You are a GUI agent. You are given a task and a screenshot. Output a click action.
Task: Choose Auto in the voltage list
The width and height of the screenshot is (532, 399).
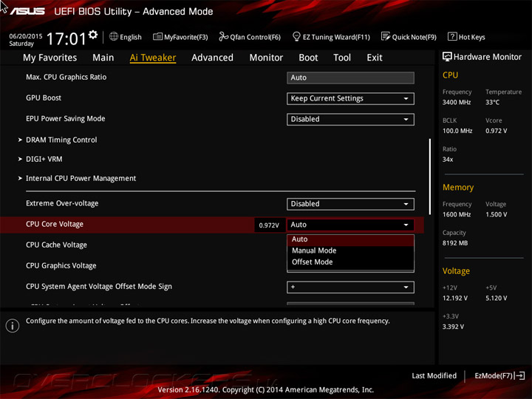click(350, 239)
